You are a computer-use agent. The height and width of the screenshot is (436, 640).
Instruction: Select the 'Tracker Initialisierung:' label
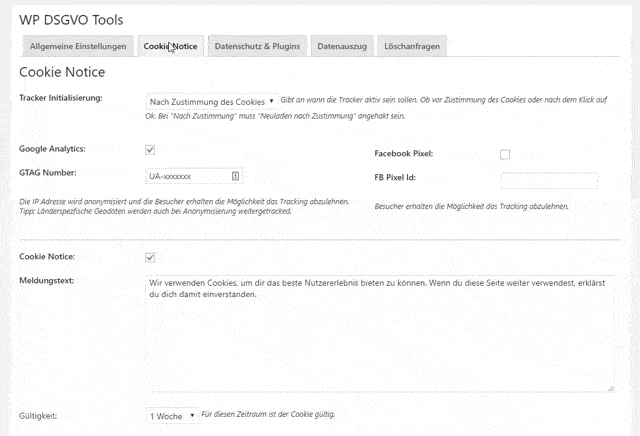click(x=61, y=98)
